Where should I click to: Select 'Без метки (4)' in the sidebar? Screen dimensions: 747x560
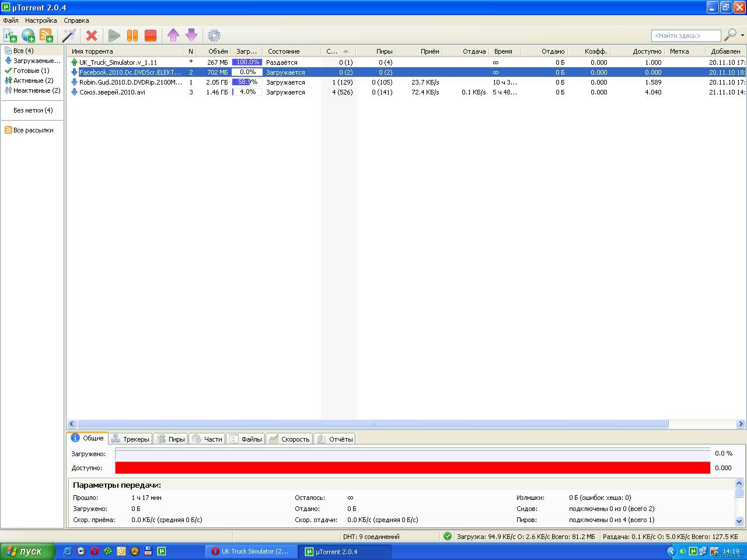(x=33, y=110)
